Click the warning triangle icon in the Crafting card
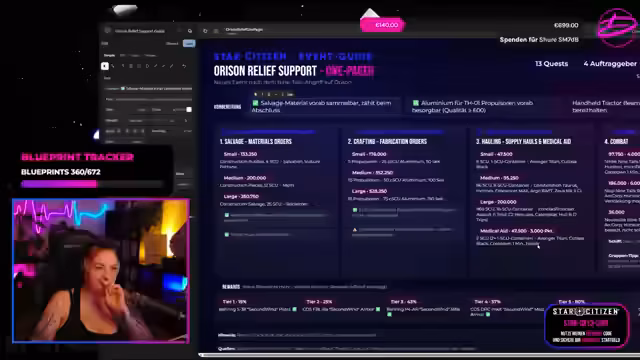The image size is (640, 360). (355, 230)
